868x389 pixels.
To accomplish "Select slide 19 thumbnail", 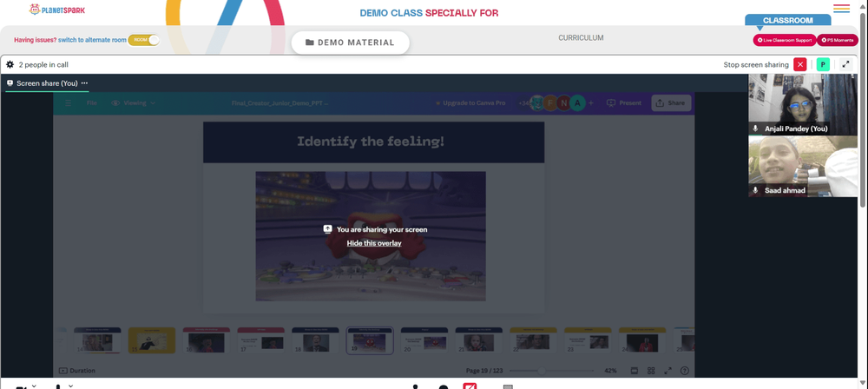I will point(370,340).
